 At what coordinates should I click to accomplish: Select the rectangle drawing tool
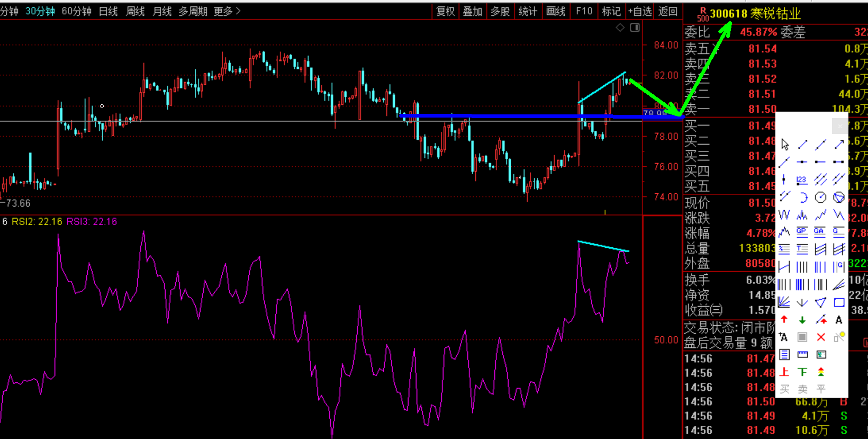839,302
